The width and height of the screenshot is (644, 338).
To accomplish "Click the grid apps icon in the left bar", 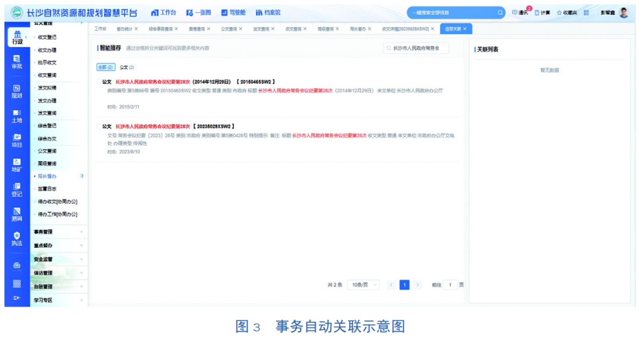I will coord(17,284).
